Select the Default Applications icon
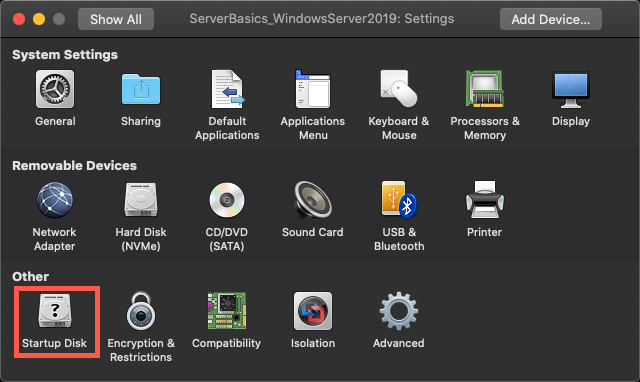This screenshot has width=640, height=382. [x=227, y=89]
